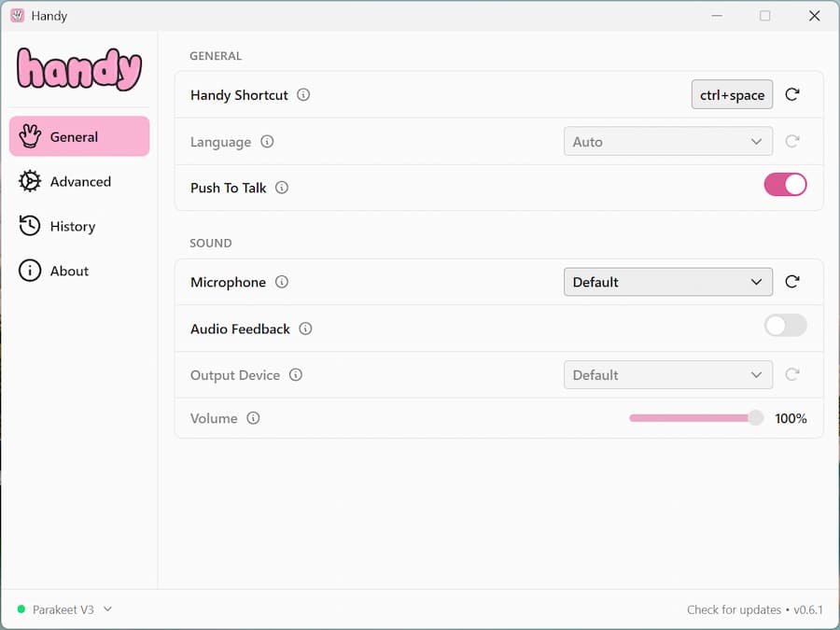Reset the Handy Shortcut binding

point(792,94)
